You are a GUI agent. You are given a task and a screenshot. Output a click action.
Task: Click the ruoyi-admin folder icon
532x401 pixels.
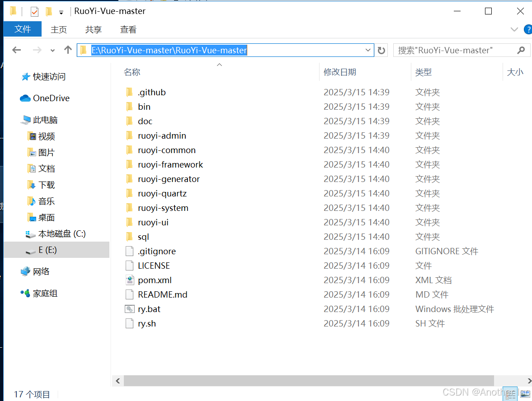129,135
